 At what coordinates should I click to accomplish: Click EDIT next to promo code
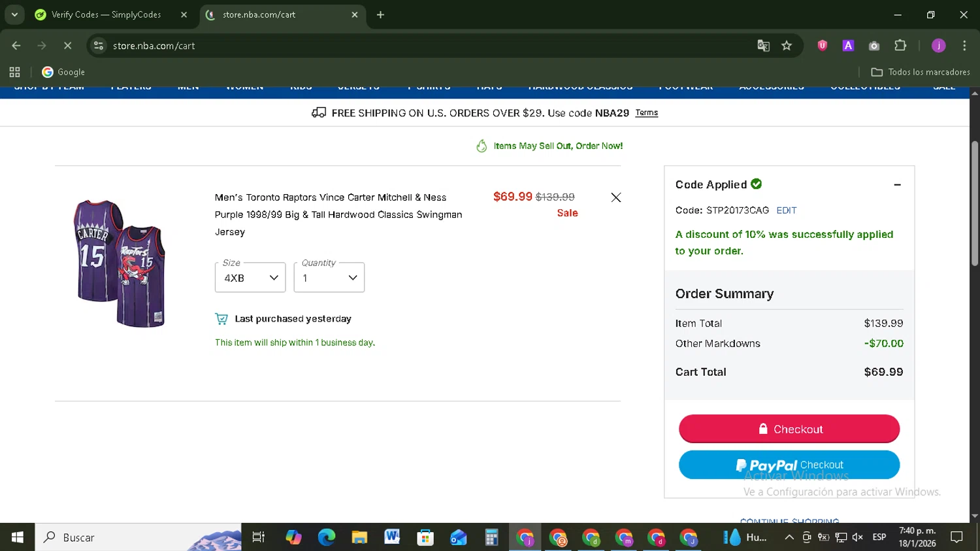coord(787,210)
